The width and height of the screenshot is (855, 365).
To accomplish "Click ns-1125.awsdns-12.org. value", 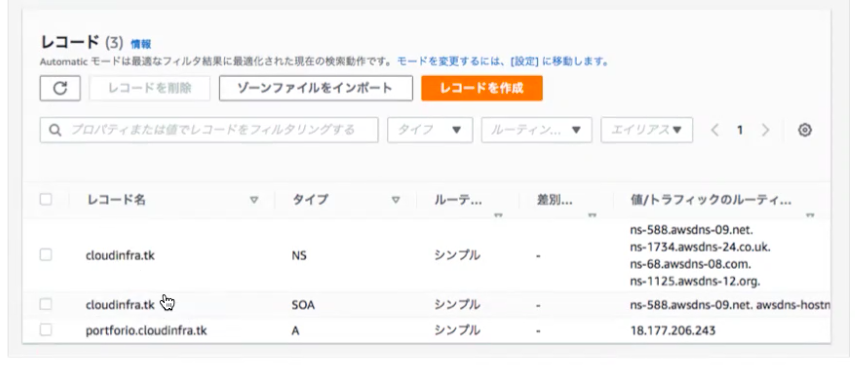I will 695,282.
